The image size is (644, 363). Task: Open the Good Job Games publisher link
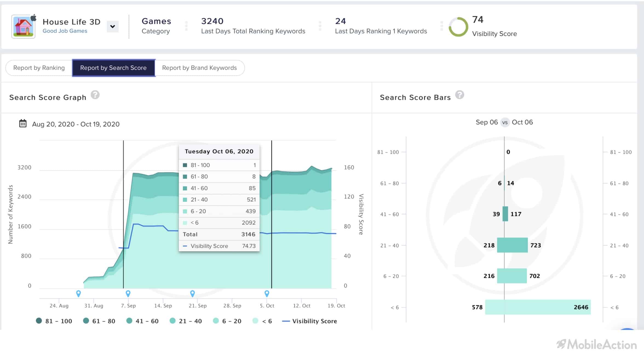(65, 31)
